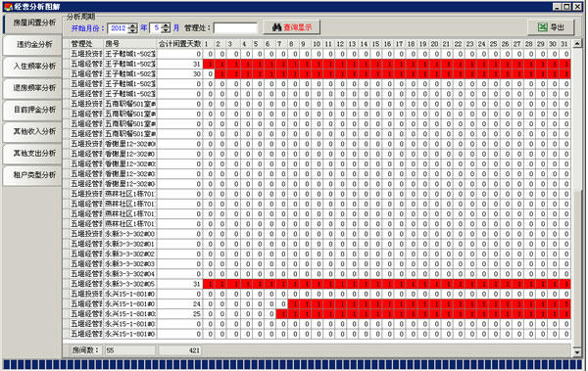
Task: Select the 退房频率分析 tab
Action: point(32,88)
